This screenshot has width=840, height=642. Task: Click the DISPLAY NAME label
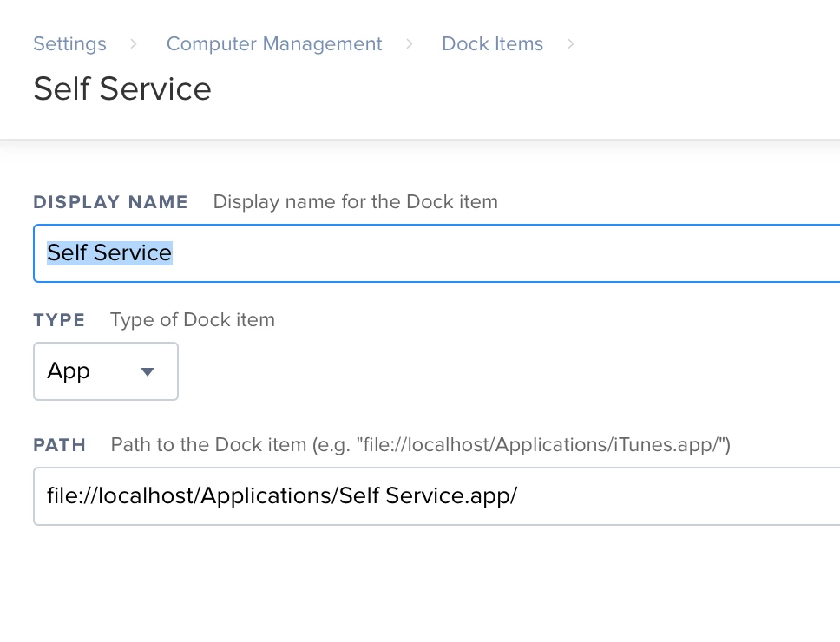(110, 202)
